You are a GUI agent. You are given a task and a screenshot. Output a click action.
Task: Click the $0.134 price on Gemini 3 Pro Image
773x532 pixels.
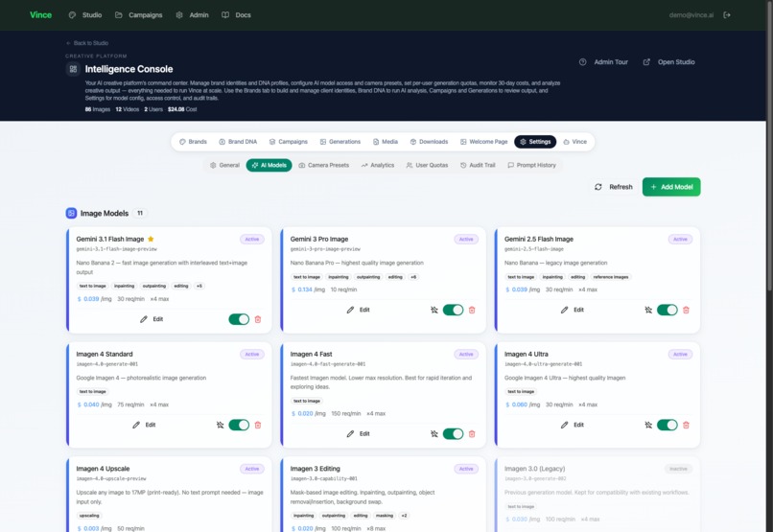[x=302, y=289]
